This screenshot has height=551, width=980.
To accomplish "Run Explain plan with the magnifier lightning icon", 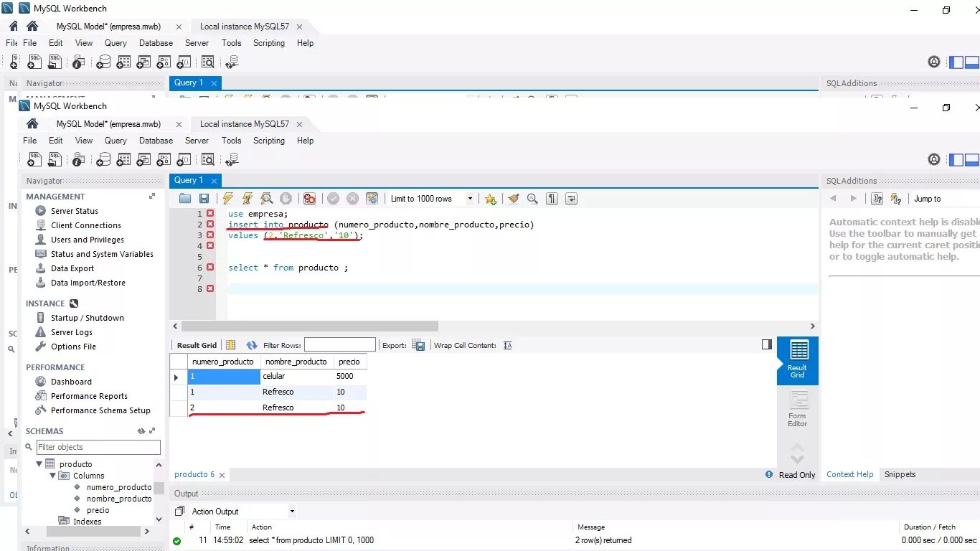I will [x=267, y=199].
